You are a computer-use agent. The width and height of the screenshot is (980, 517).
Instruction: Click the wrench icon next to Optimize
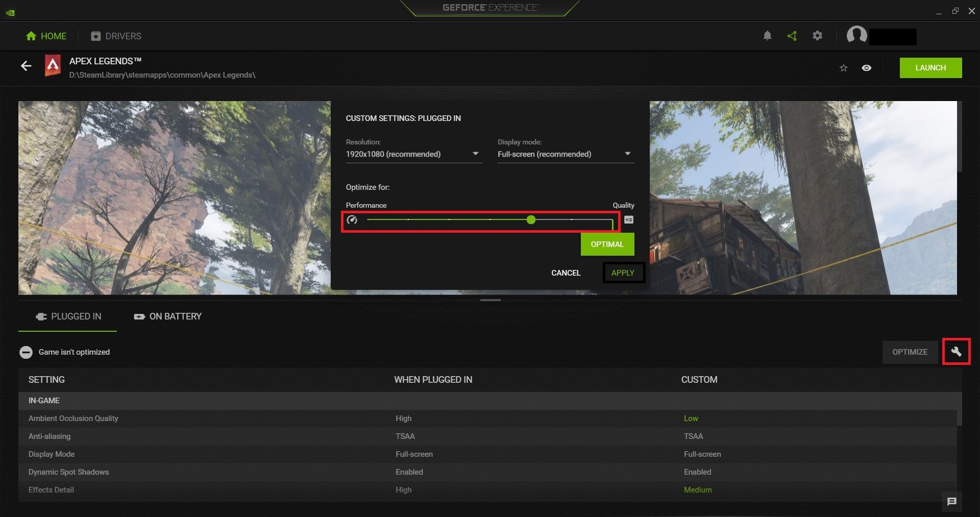coord(955,352)
